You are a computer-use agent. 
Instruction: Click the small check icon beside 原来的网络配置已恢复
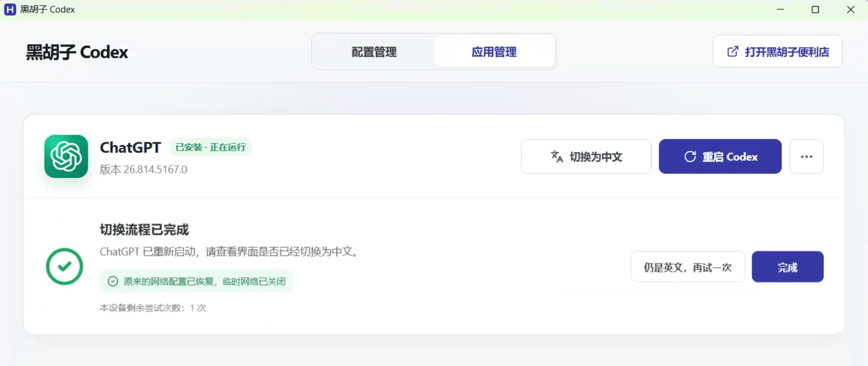[113, 281]
